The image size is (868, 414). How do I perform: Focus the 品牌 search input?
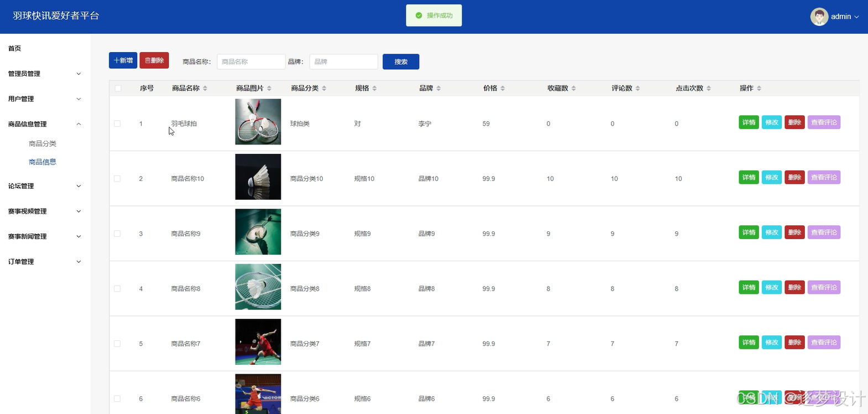344,61
